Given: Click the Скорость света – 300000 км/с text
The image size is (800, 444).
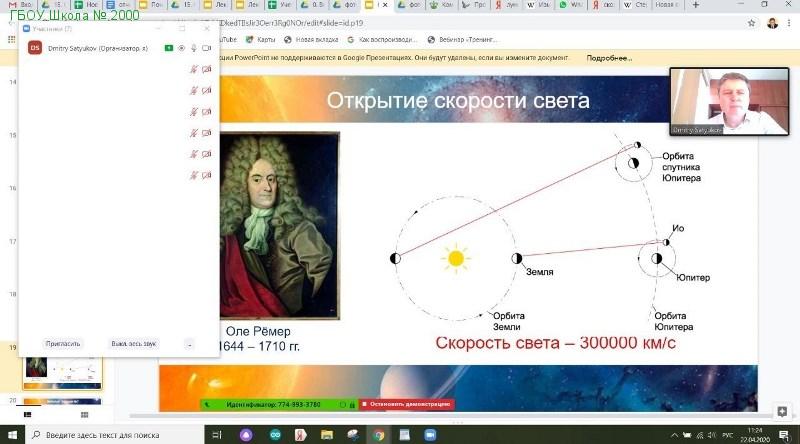Looking at the screenshot, I should 556,343.
